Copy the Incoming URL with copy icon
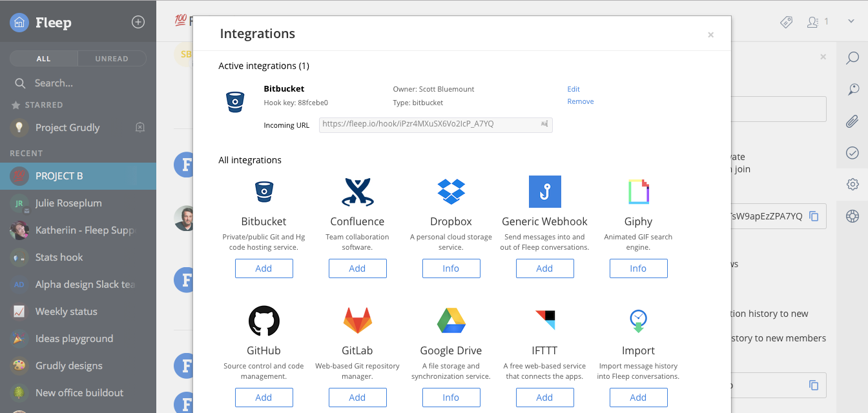The height and width of the screenshot is (413, 868). point(544,124)
